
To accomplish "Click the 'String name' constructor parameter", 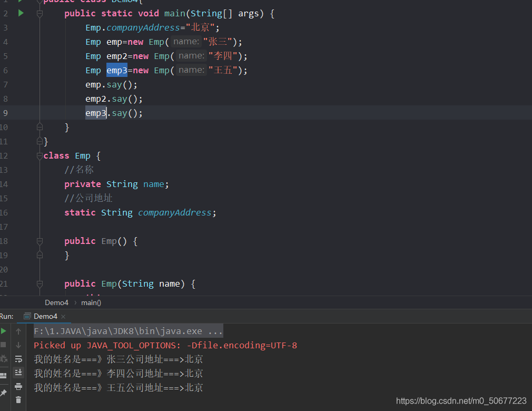I will 151,283.
